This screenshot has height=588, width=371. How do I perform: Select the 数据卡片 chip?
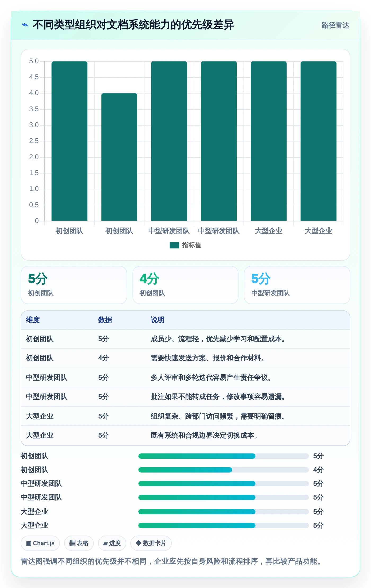pos(151,543)
